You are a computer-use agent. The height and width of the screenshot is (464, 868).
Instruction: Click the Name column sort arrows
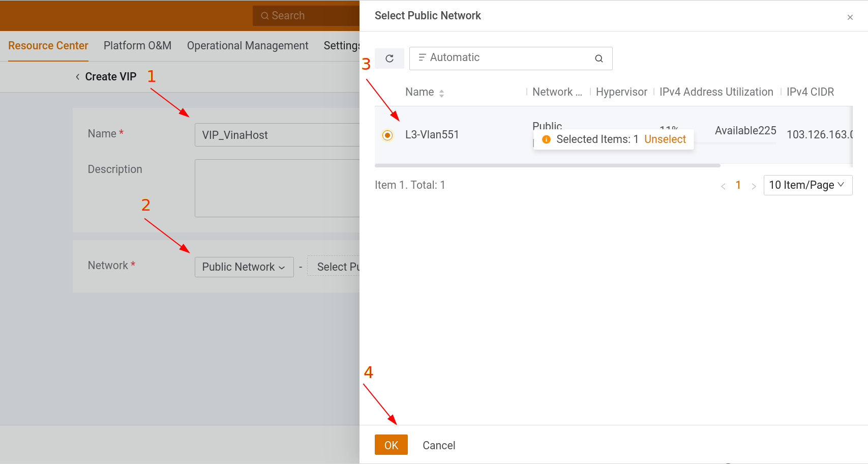441,93
